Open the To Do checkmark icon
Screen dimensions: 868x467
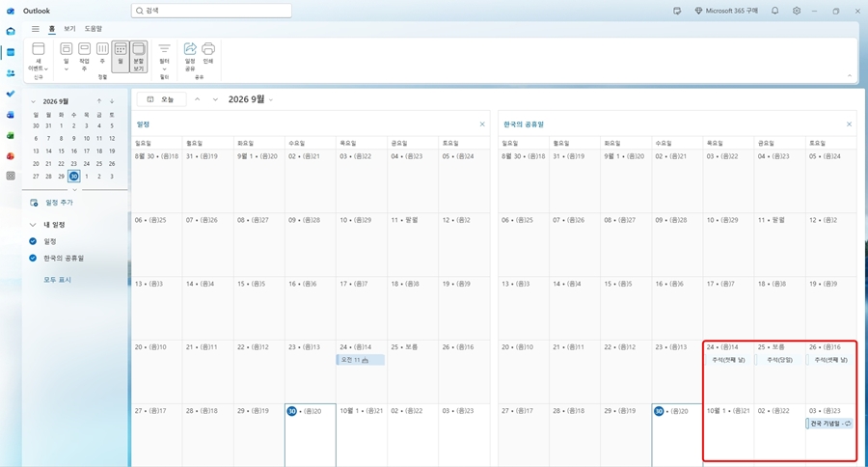tap(11, 94)
